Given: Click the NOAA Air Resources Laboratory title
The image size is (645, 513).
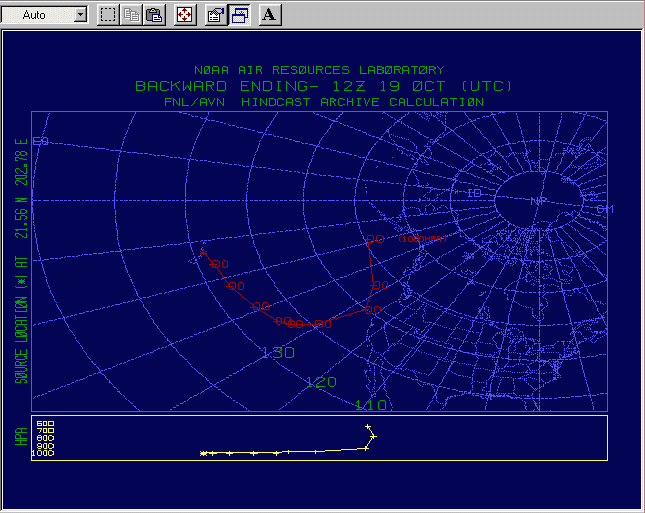Looking at the screenshot, I should pyautogui.click(x=319, y=70).
